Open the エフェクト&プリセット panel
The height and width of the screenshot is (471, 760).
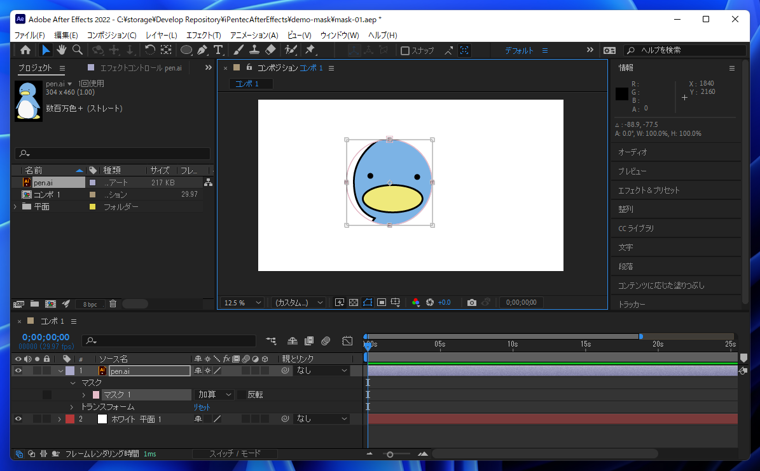649,190
